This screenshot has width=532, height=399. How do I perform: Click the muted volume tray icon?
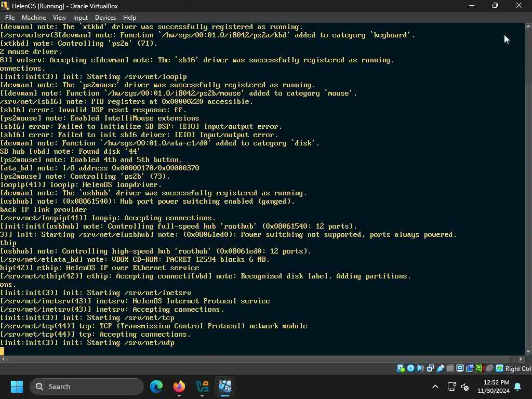click(465, 387)
